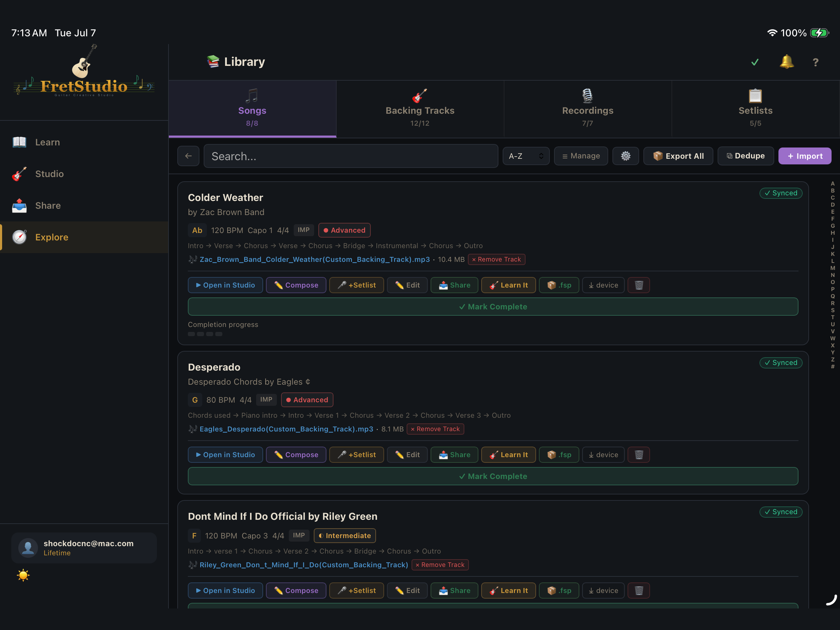The height and width of the screenshot is (630, 840).
Task: Mark Colder Weather complete
Action: [x=493, y=307]
